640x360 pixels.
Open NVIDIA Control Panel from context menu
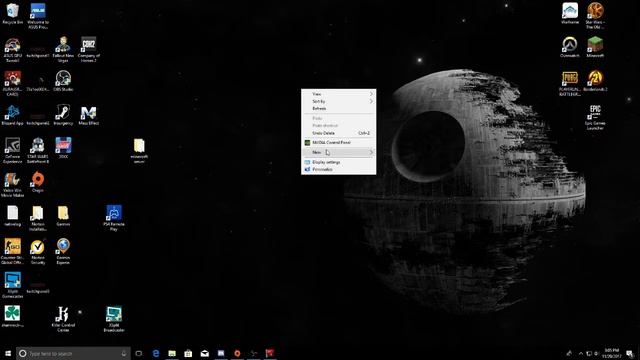338,142
